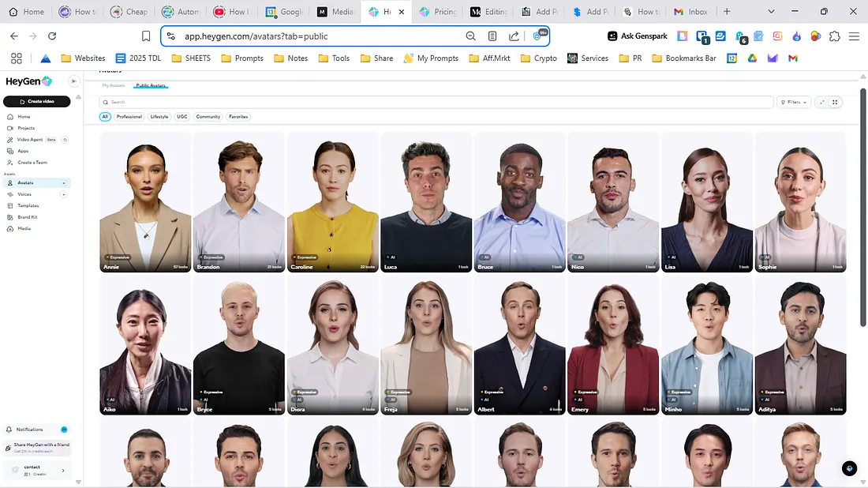Enable the UGC filter chip

point(181,116)
